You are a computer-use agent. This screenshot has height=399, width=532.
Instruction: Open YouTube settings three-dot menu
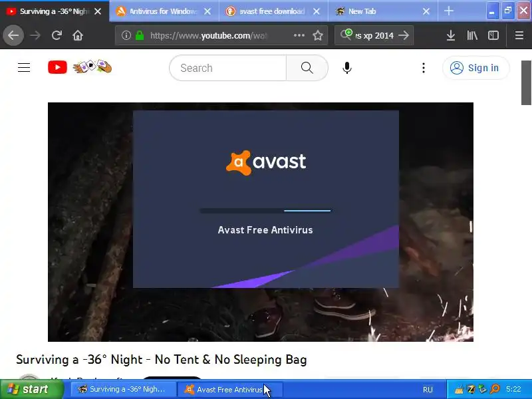tap(424, 68)
